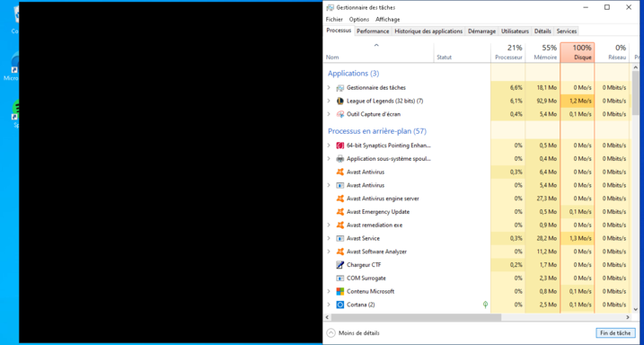Click Avast Antivirus engine server memory 27,3 Mo
This screenshot has width=644, height=345.
[543, 199]
